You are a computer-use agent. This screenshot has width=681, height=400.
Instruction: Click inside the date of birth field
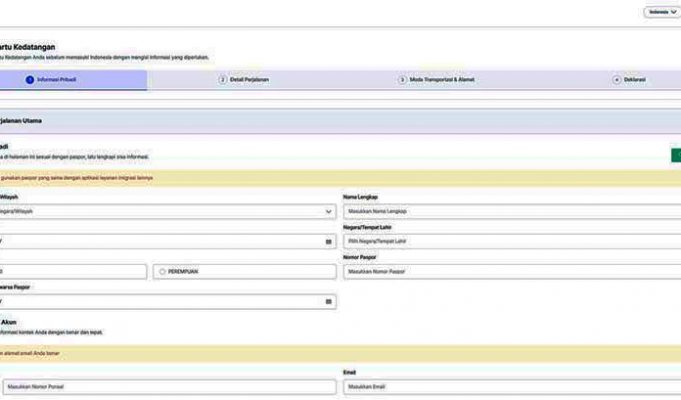[x=160, y=242]
